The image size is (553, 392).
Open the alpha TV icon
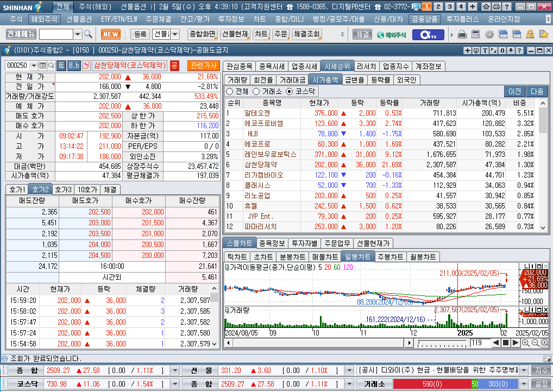pyautogui.click(x=428, y=35)
